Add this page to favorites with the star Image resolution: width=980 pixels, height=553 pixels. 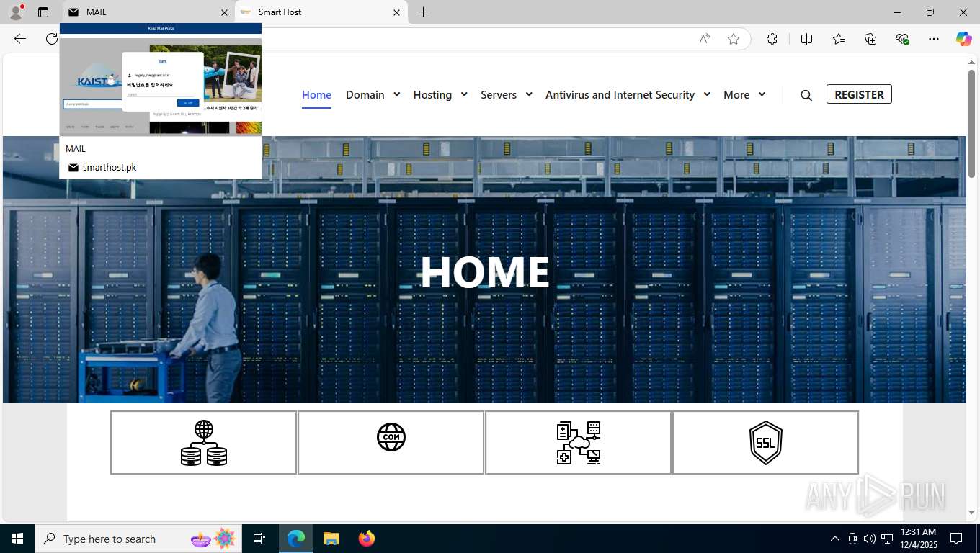coord(734,39)
